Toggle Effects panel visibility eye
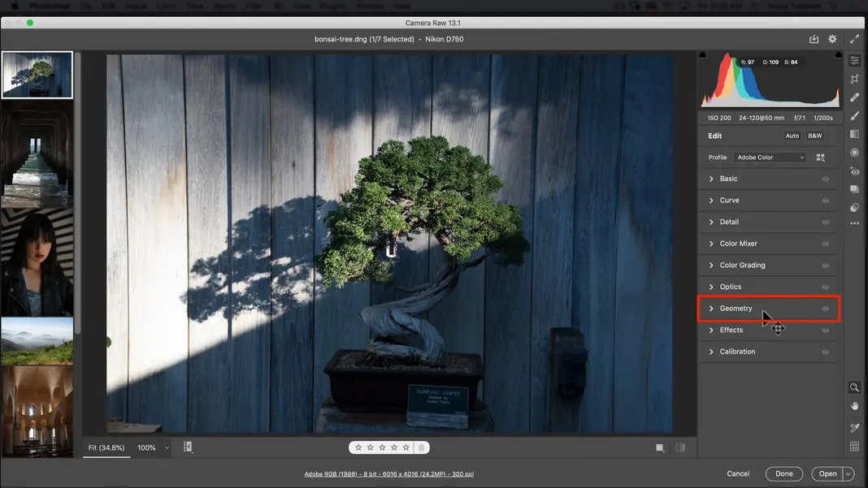Screen dimensions: 868x488 click(x=826, y=330)
